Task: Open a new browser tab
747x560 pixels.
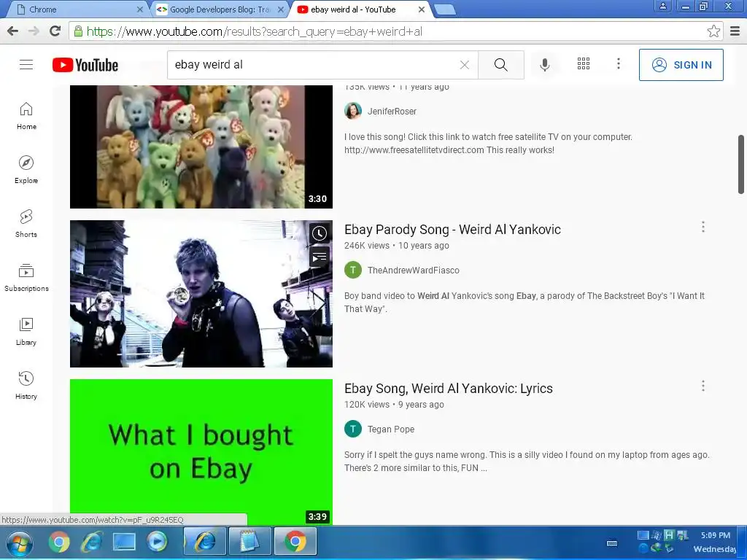Action: click(x=445, y=9)
